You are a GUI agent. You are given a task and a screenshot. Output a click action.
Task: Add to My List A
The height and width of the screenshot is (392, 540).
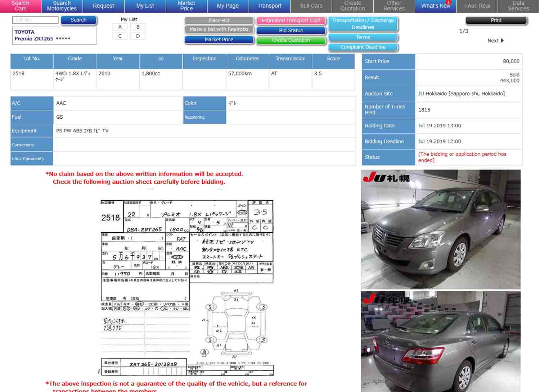click(120, 27)
